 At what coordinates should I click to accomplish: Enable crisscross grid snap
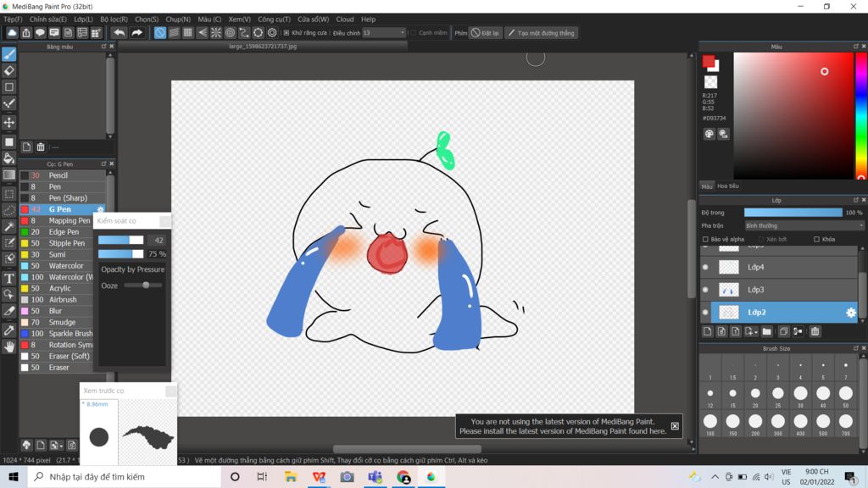[x=187, y=33]
